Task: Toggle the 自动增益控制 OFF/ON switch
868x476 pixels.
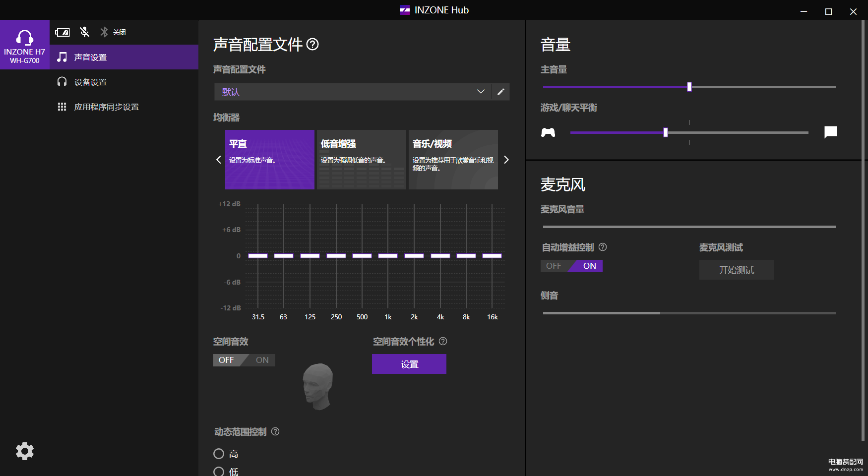Action: coord(571,266)
